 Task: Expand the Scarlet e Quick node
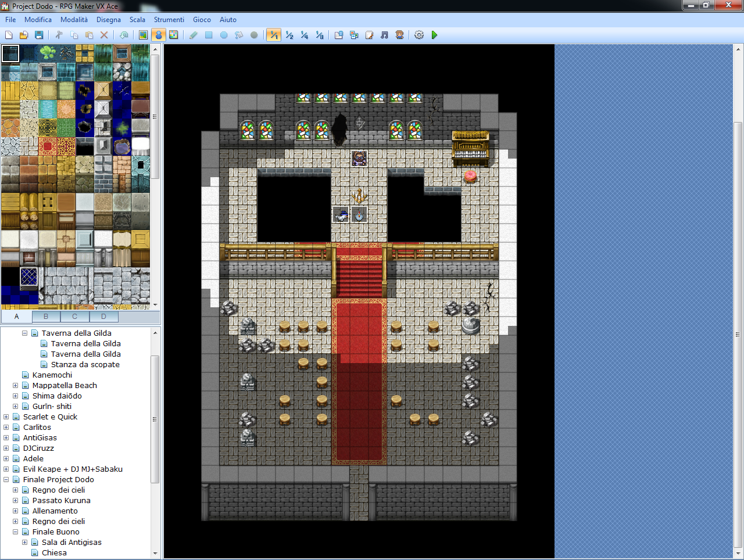click(6, 417)
